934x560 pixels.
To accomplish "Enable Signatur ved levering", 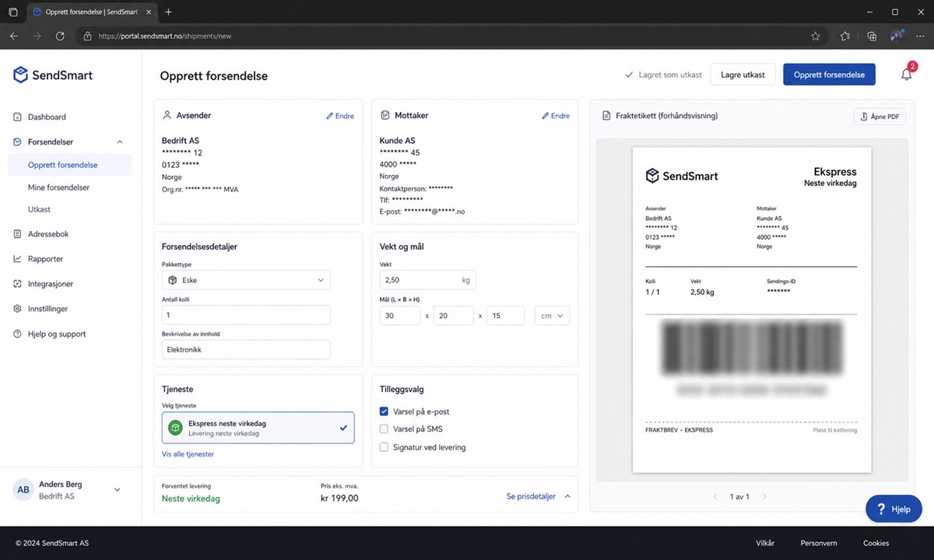I will [x=384, y=447].
